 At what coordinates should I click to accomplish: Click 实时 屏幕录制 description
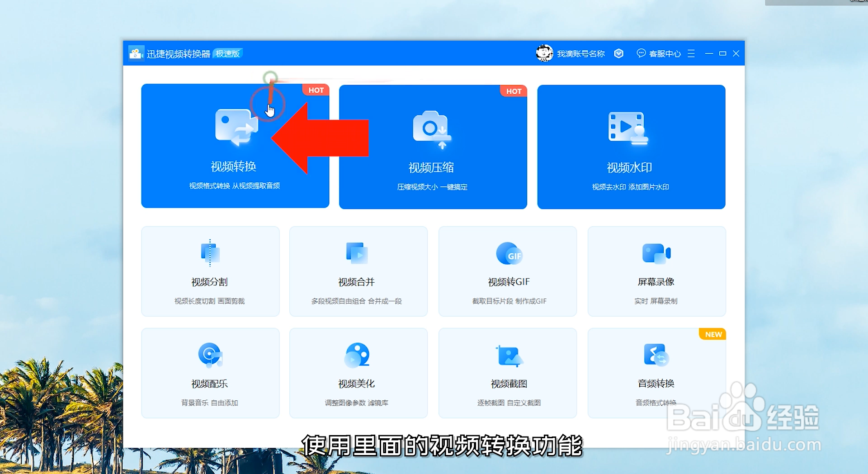656,301
